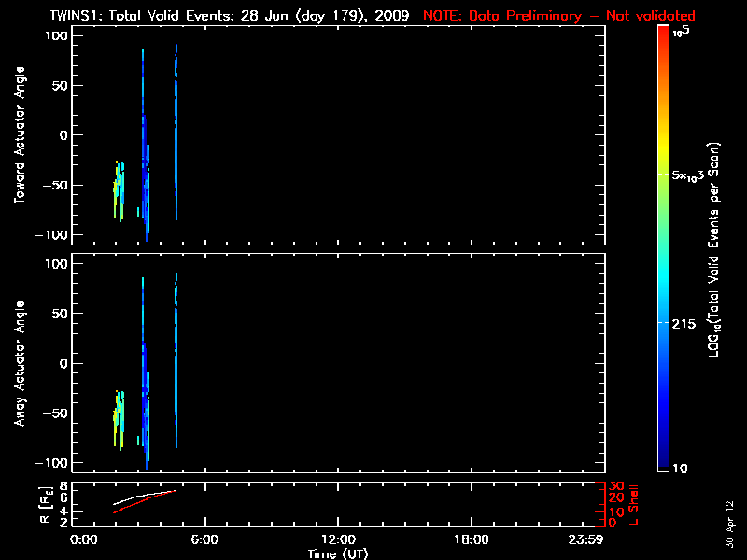Image resolution: width=747 pixels, height=560 pixels.
Task: Click the 23:59 end time label
Action: [x=589, y=540]
